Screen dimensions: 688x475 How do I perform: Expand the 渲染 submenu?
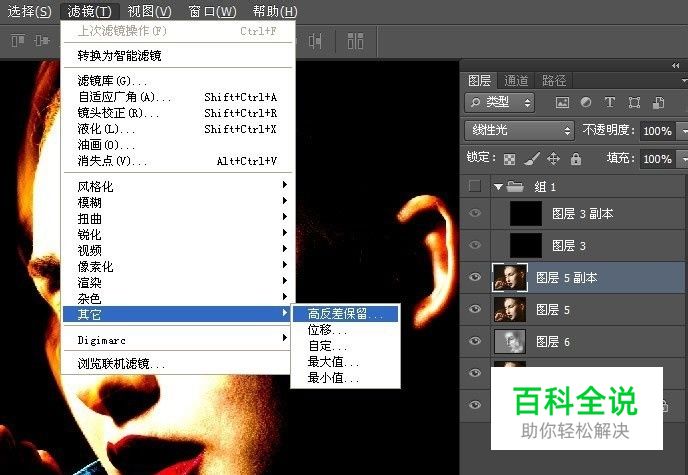click(x=177, y=282)
